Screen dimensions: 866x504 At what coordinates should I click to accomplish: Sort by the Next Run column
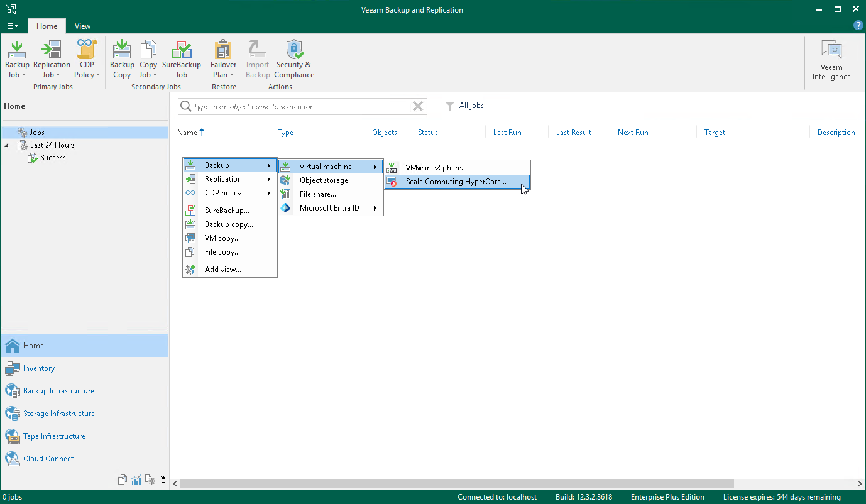pyautogui.click(x=633, y=133)
